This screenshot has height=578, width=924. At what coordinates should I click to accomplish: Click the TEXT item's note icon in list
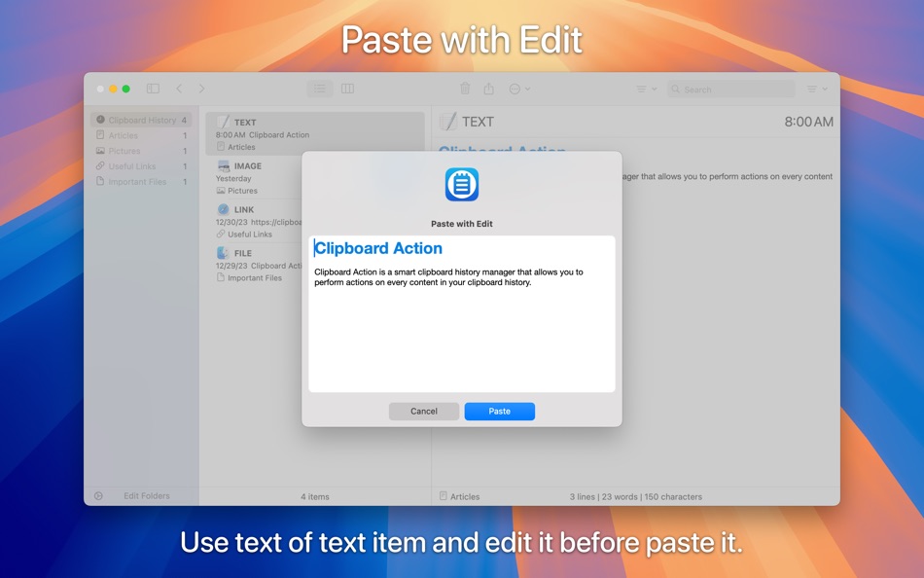(224, 122)
